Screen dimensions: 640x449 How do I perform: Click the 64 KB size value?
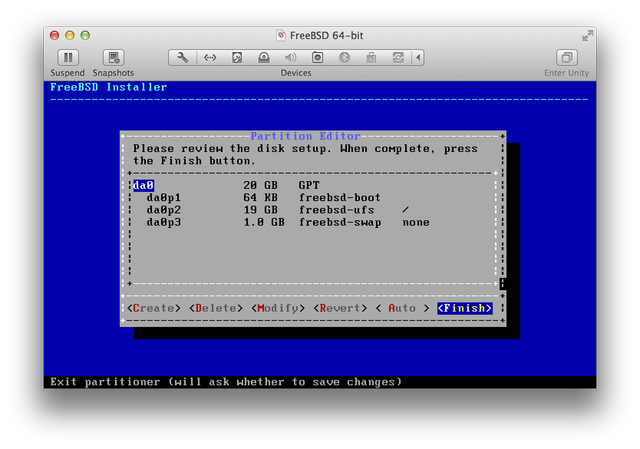pos(260,198)
